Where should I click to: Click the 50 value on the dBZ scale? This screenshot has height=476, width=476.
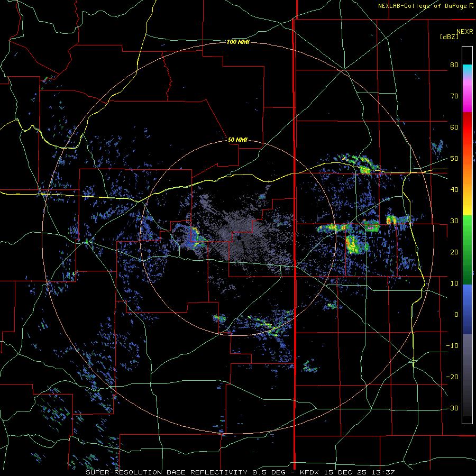(454, 159)
